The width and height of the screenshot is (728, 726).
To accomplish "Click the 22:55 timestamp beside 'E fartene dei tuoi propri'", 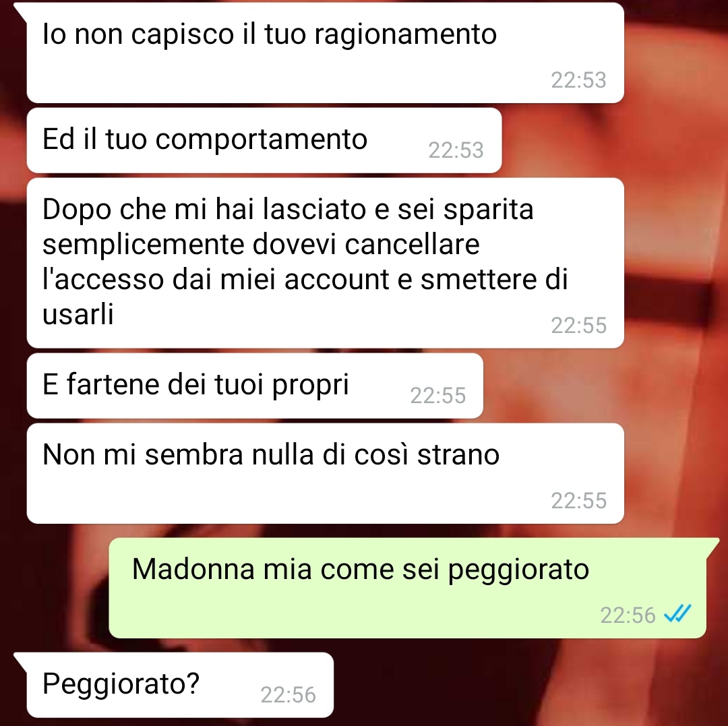I will pos(438,396).
